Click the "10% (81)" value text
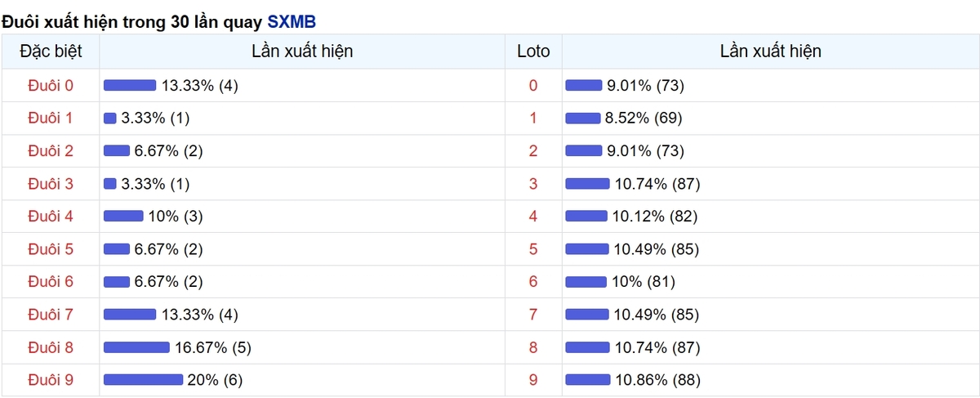The height and width of the screenshot is (398, 980). tap(643, 282)
